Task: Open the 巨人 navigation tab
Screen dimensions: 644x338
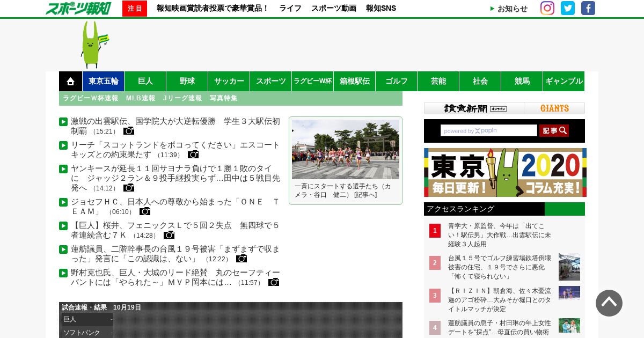Action: coord(145,81)
